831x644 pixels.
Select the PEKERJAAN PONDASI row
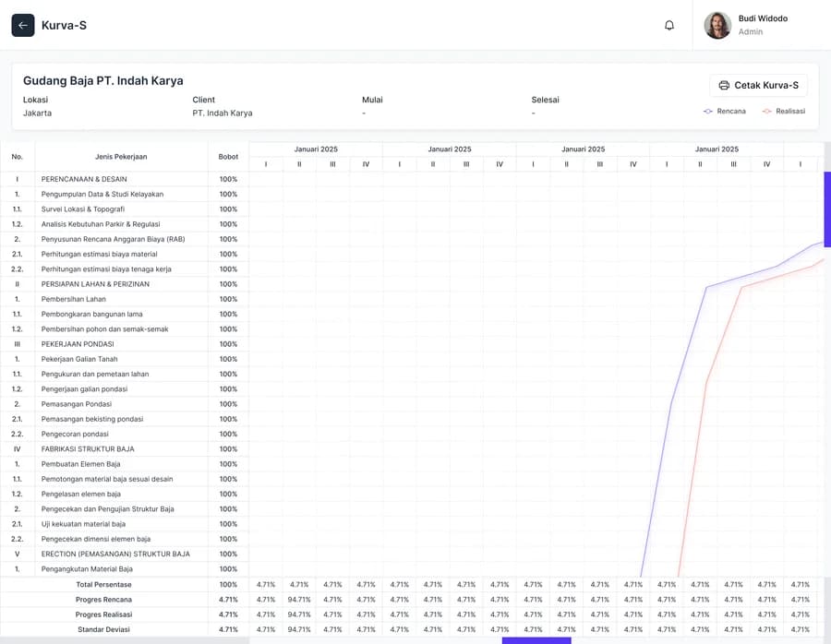(125, 344)
